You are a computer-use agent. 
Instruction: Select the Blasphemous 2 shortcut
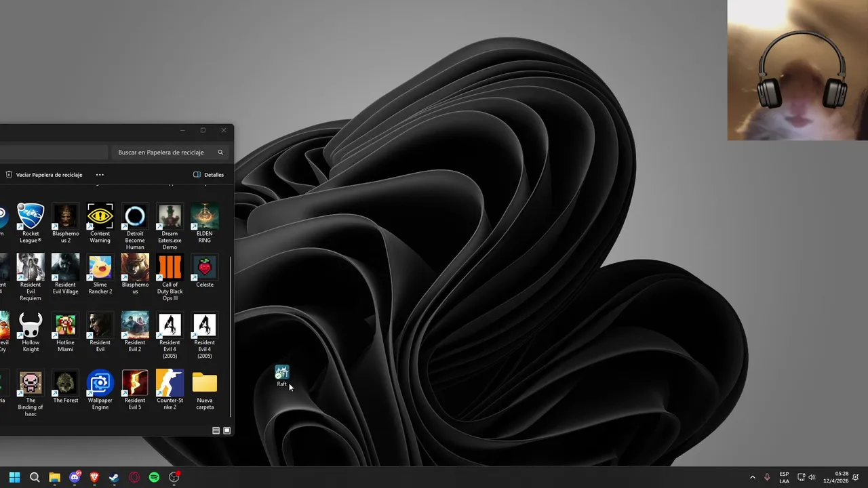point(66,224)
